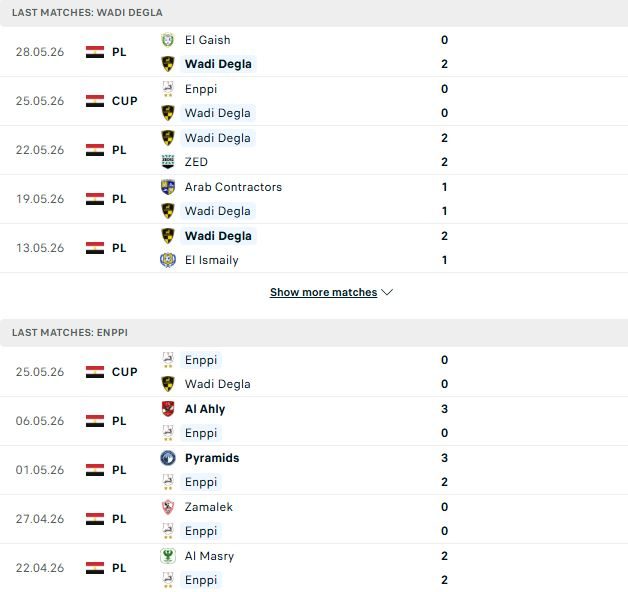Click the CUP label in the Enppi section
Image resolution: width=628 pixels, height=592 pixels.
click(125, 372)
